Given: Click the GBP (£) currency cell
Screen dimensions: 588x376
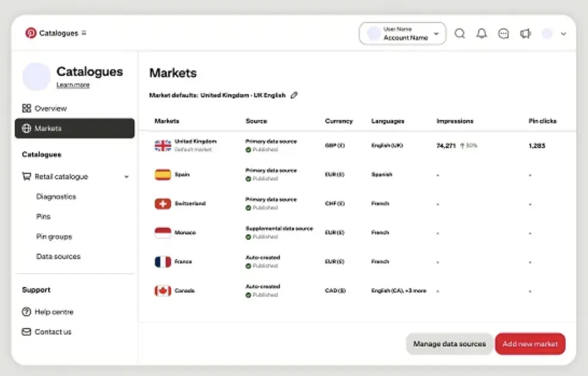Looking at the screenshot, I should pyautogui.click(x=335, y=145).
